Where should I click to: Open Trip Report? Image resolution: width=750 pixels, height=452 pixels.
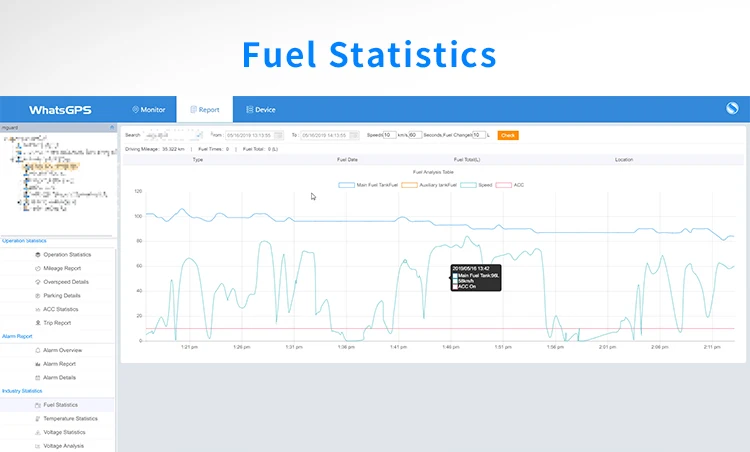coord(57,323)
